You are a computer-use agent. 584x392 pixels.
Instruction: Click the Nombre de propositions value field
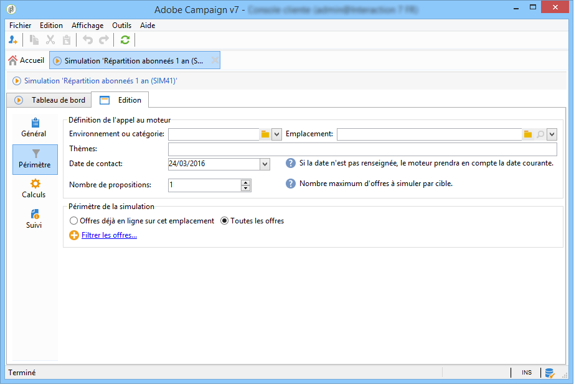click(204, 185)
